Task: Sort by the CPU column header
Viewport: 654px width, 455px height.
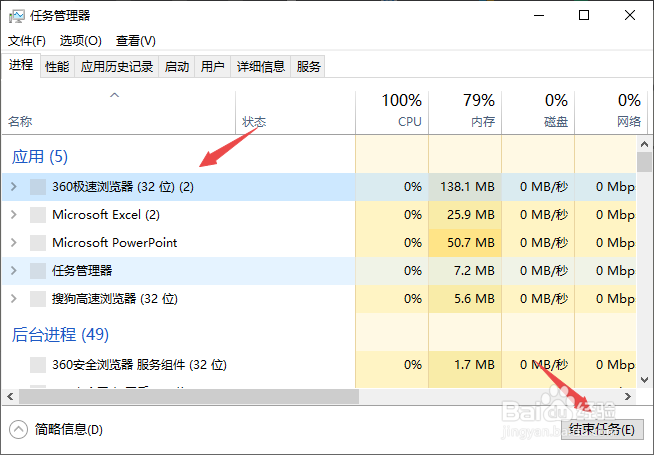Action: tap(392, 113)
